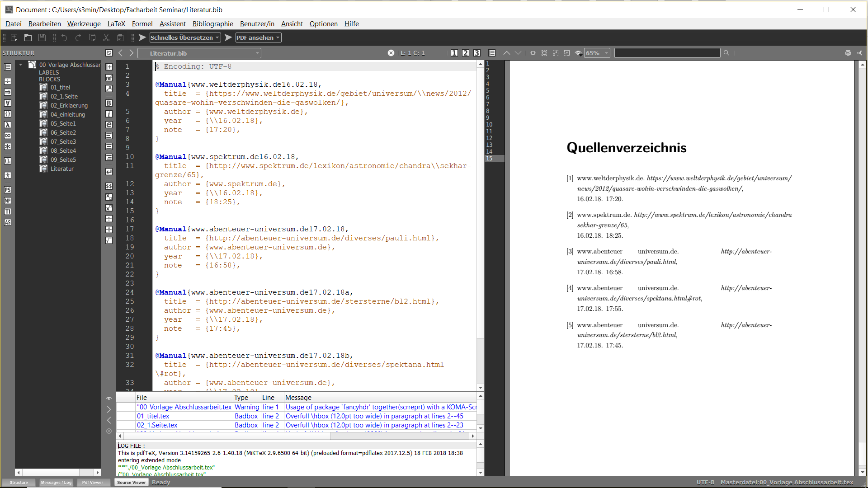The height and width of the screenshot is (488, 868).
Task: Open the Werkzeuge menu
Action: click(x=84, y=24)
